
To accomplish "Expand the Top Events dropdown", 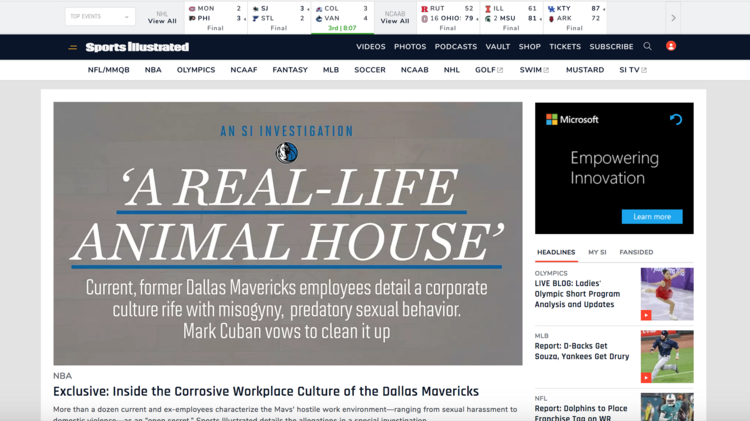I will pos(100,16).
